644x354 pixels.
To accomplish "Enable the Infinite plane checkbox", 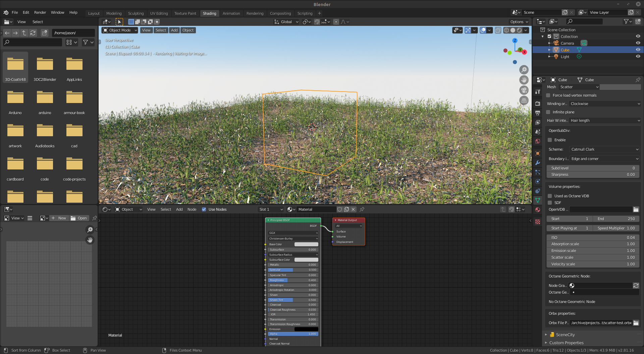I will click(x=548, y=112).
